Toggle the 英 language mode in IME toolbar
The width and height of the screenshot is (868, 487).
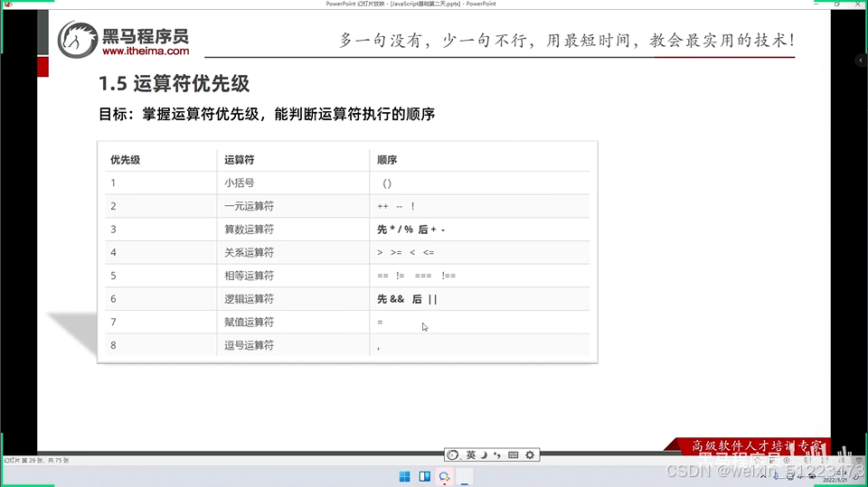tap(470, 454)
